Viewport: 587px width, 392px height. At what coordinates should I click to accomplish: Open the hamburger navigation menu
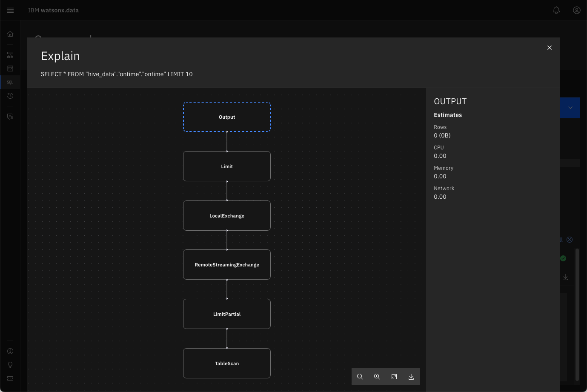(10, 10)
